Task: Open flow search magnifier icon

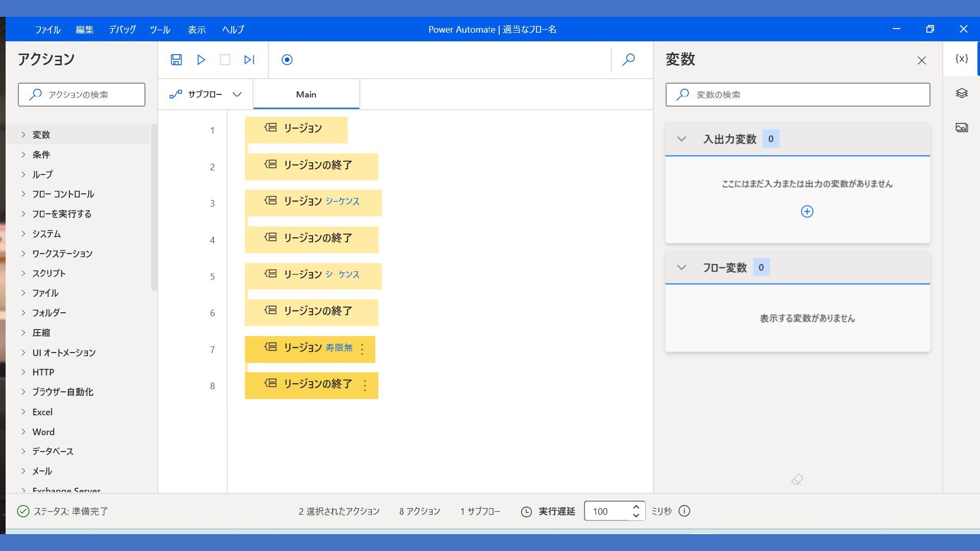Action: (628, 60)
